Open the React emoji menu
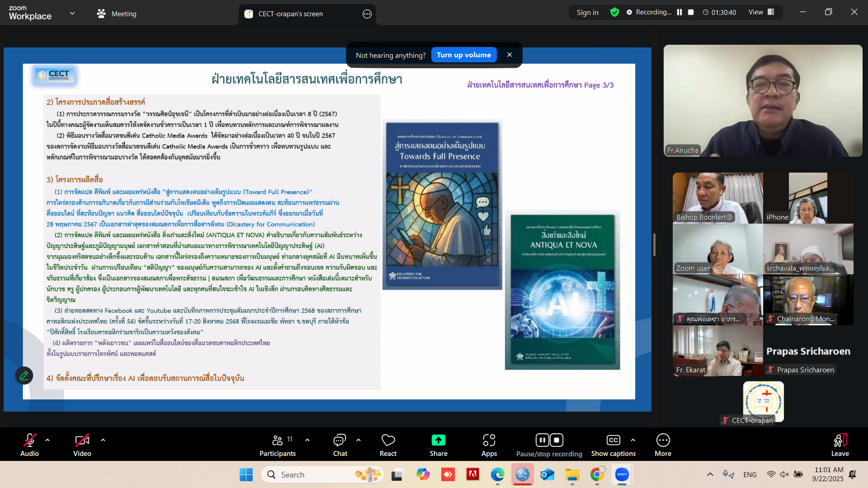The image size is (868, 488). (x=388, y=445)
